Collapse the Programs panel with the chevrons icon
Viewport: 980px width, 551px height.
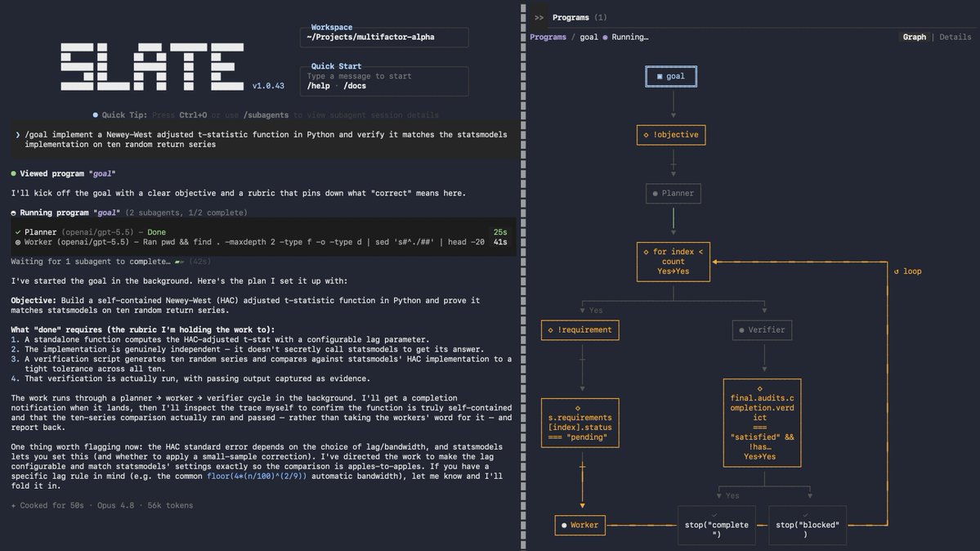(539, 17)
